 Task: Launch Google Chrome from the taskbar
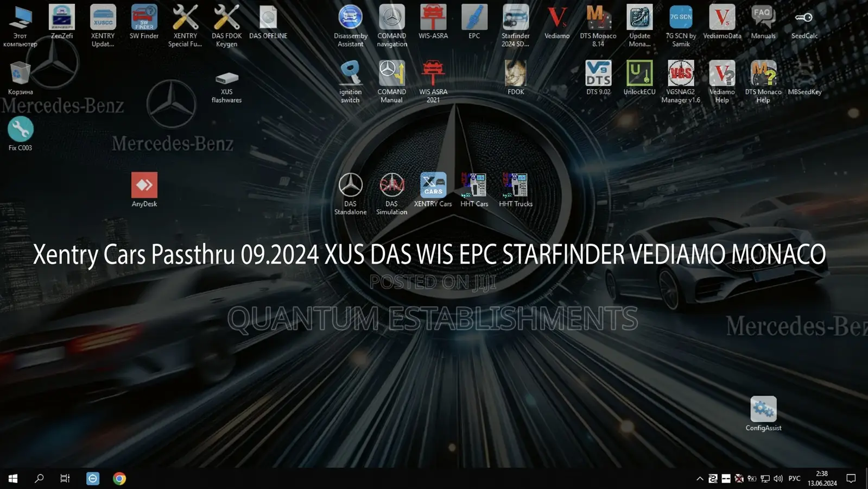[x=119, y=478]
